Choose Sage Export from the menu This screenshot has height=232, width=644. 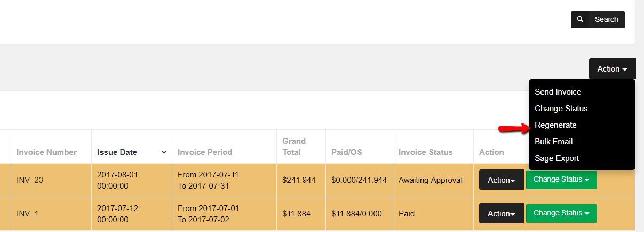click(556, 158)
